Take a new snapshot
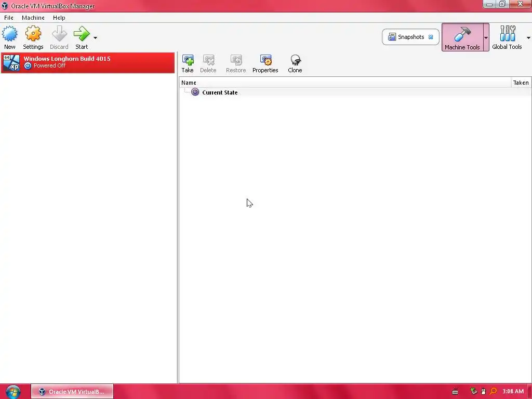532x399 pixels. (187, 63)
